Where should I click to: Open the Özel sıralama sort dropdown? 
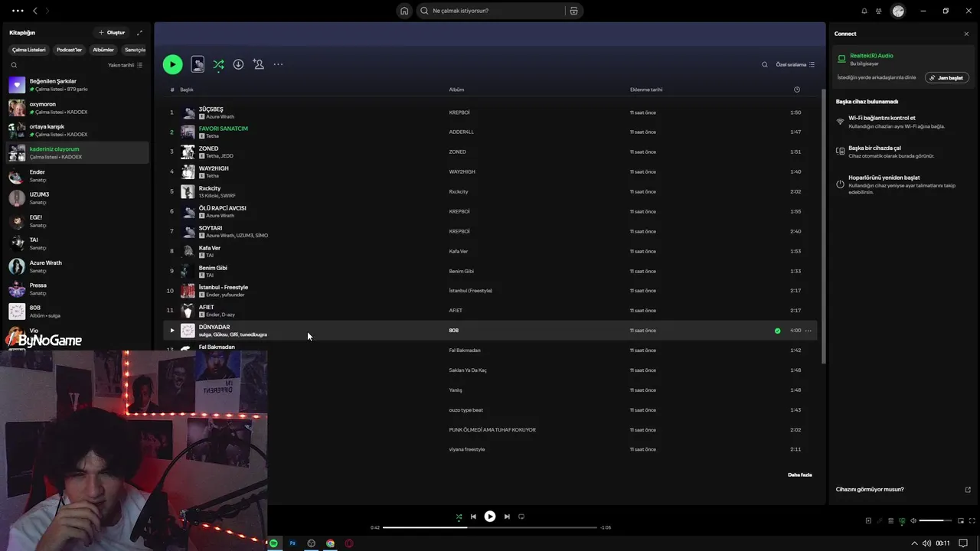tap(795, 65)
